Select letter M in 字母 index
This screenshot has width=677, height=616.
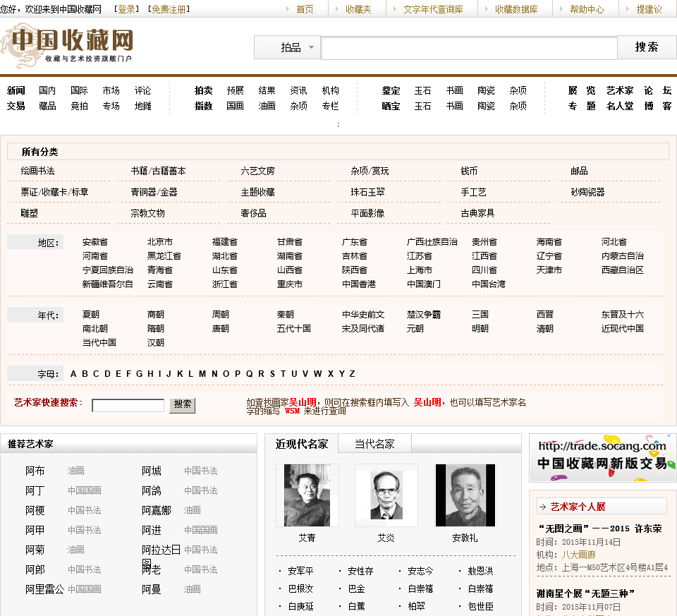click(x=202, y=374)
